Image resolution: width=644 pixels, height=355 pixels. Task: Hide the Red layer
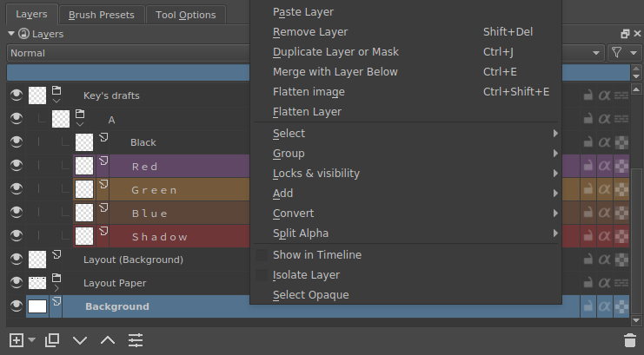16,166
